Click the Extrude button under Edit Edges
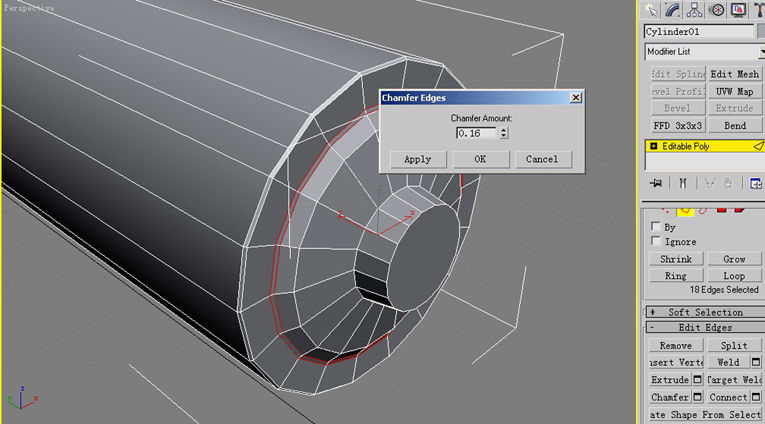Viewport: 765px width, 424px height. (670, 379)
